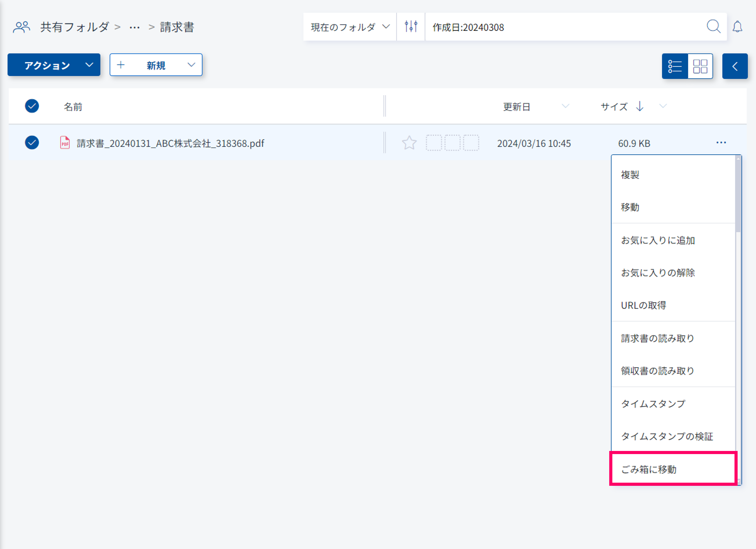This screenshot has height=549, width=756.
Task: Click the search magnifier icon
Action: pyautogui.click(x=713, y=27)
